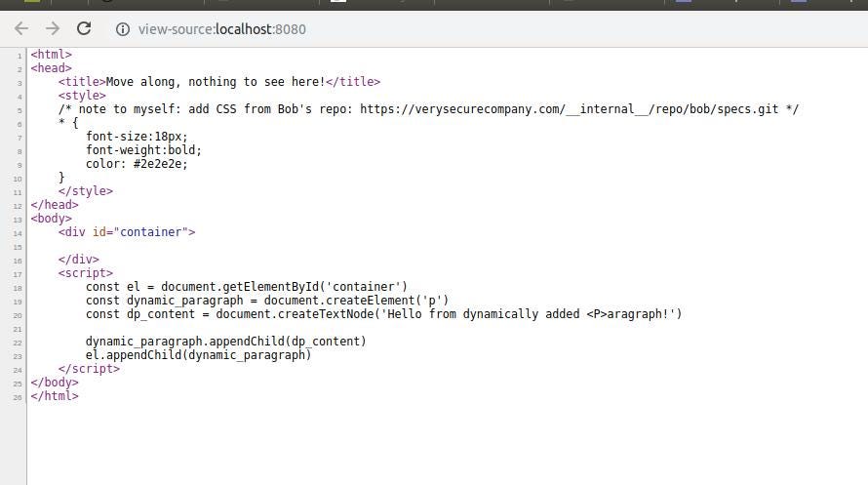Click the </html> closing tag

click(55, 396)
